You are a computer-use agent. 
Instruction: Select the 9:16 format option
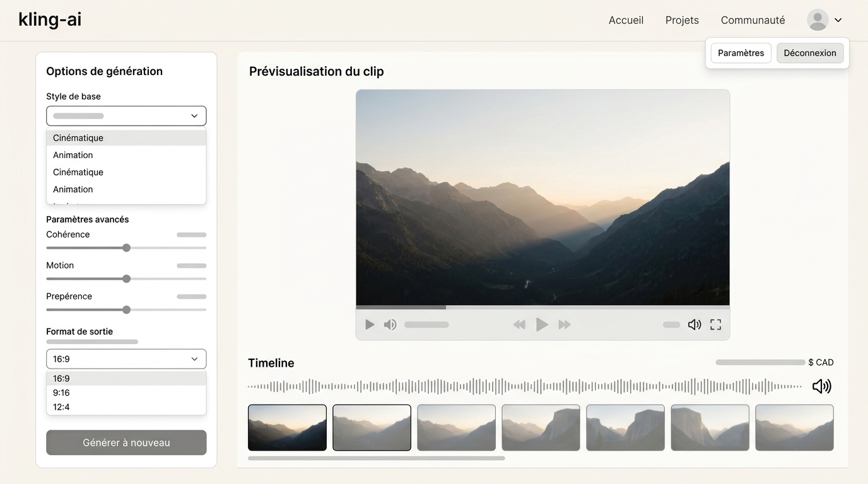click(x=126, y=393)
